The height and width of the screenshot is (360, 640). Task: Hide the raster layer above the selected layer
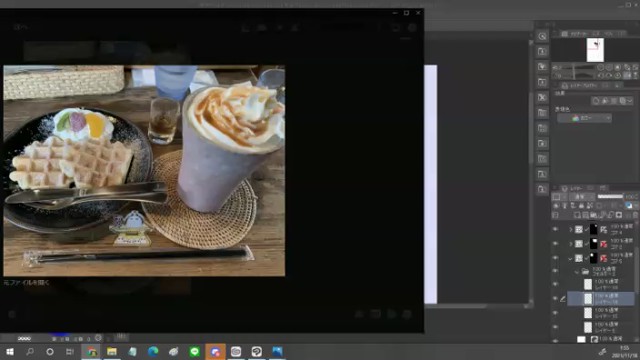tap(555, 284)
